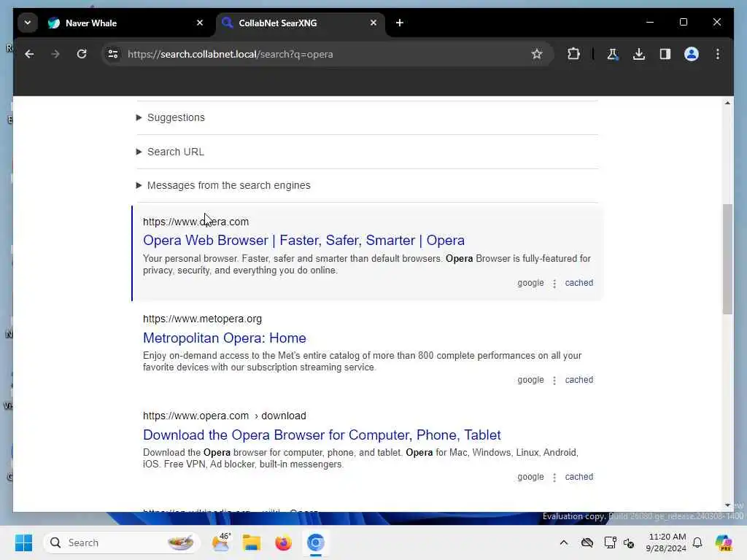
Task: Open the Copilot preview icon
Action: [x=724, y=542]
